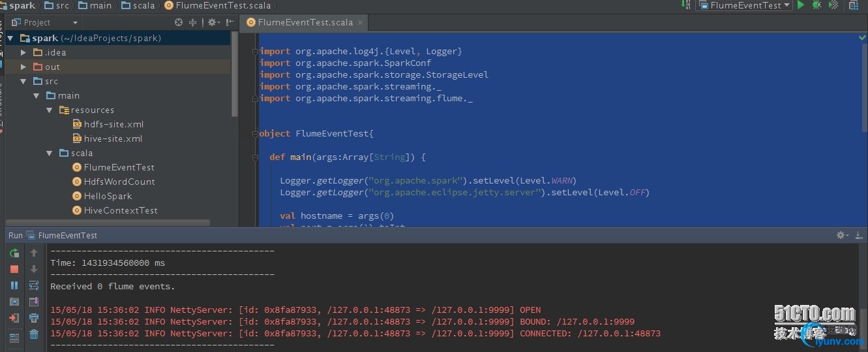Collapse the main folder in tree
The image size is (868, 352).
[x=37, y=95]
